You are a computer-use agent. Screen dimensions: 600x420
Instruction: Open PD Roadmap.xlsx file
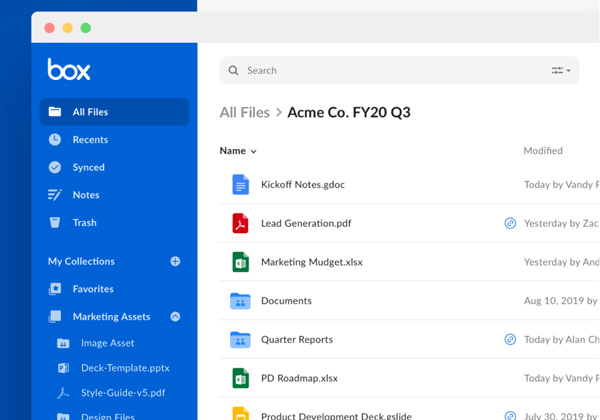[x=299, y=378]
